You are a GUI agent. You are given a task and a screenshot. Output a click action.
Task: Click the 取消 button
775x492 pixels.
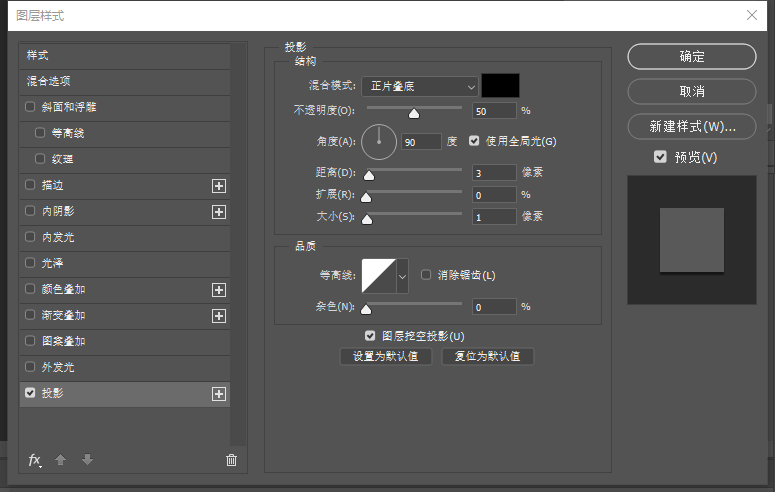692,91
